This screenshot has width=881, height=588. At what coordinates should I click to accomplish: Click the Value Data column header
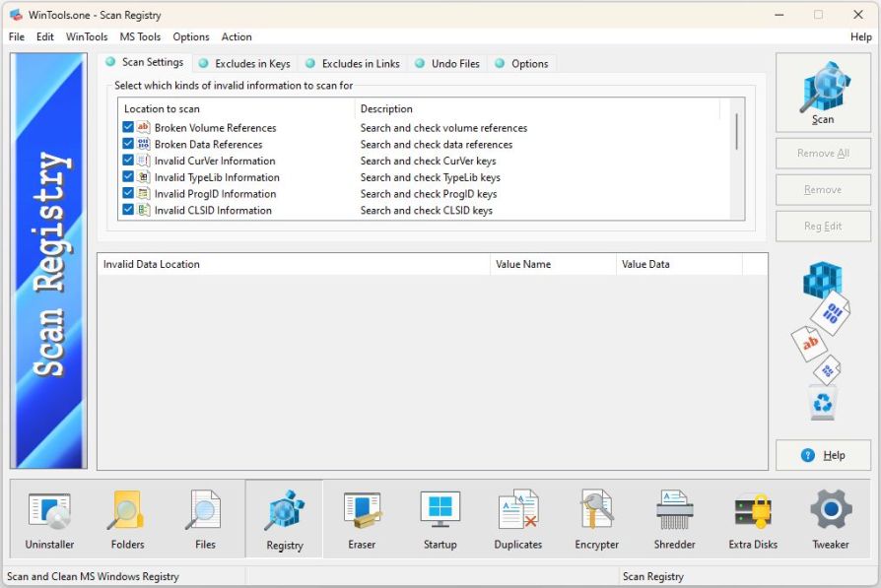pos(679,264)
